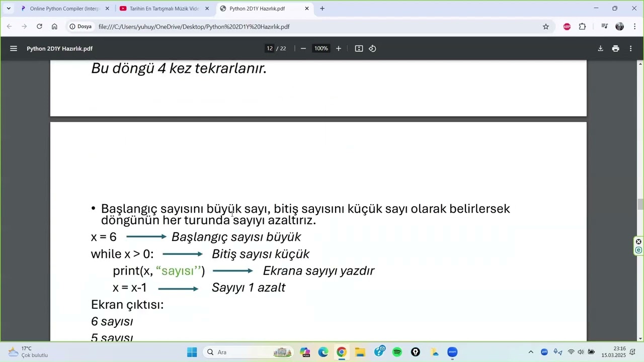Open a new browser tab
The width and height of the screenshot is (644, 362).
[x=323, y=9]
